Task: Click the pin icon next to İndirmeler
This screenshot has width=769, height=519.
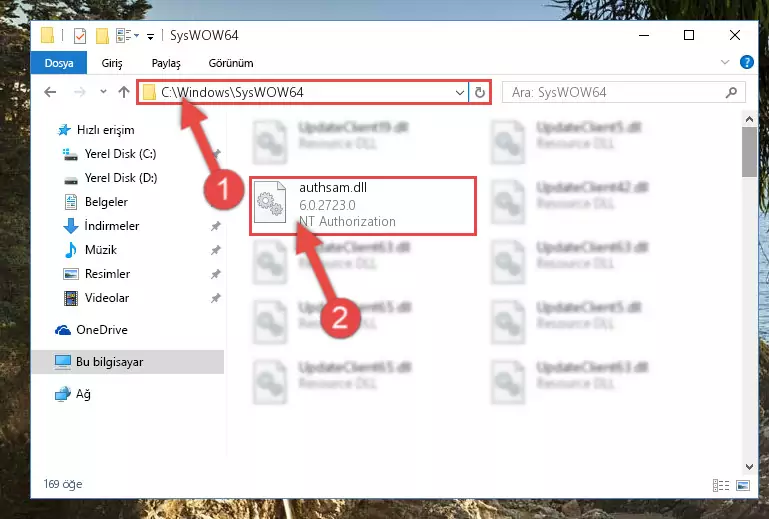Action: tap(215, 226)
